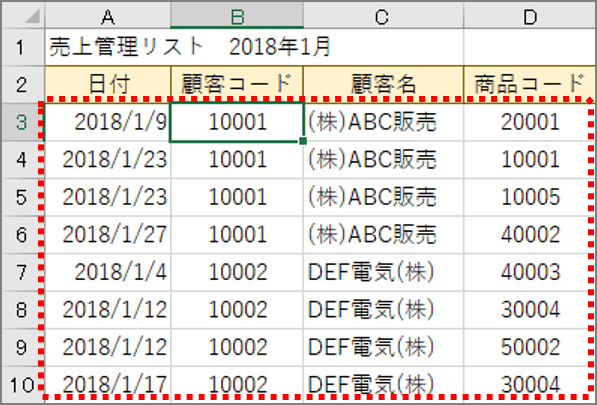Select row 10 header
597x405 pixels.
point(23,384)
